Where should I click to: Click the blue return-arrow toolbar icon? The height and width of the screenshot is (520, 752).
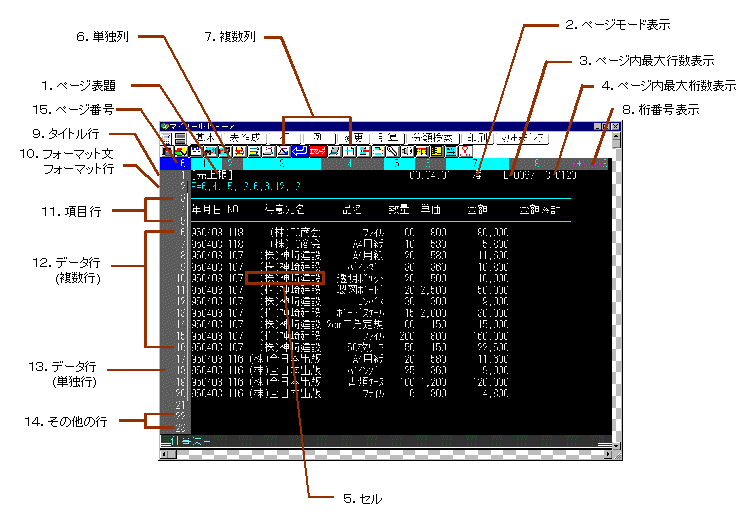coord(300,151)
